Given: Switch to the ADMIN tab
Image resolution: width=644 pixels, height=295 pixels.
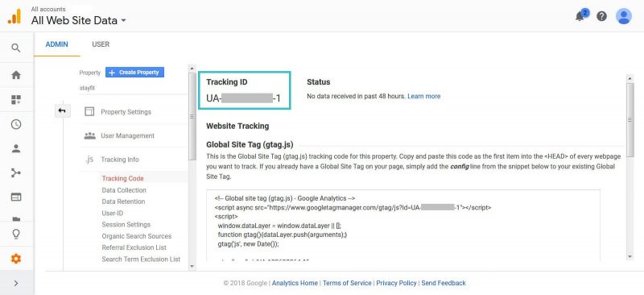Looking at the screenshot, I should coord(56,44).
